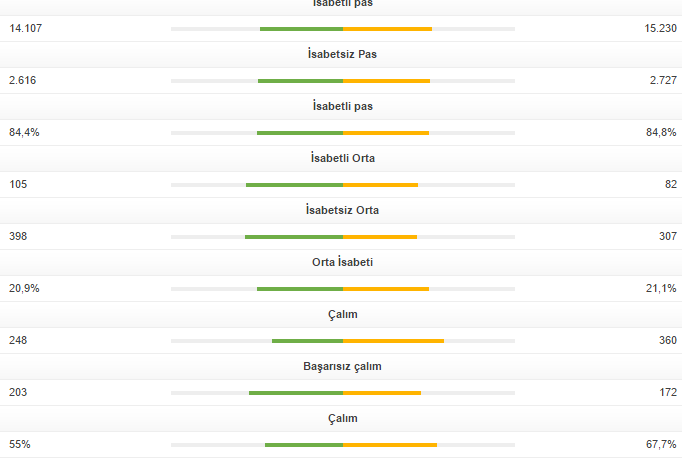Click the 21,1% Orta İsabeti value
Image resolution: width=682 pixels, height=470 pixels.
[661, 288]
